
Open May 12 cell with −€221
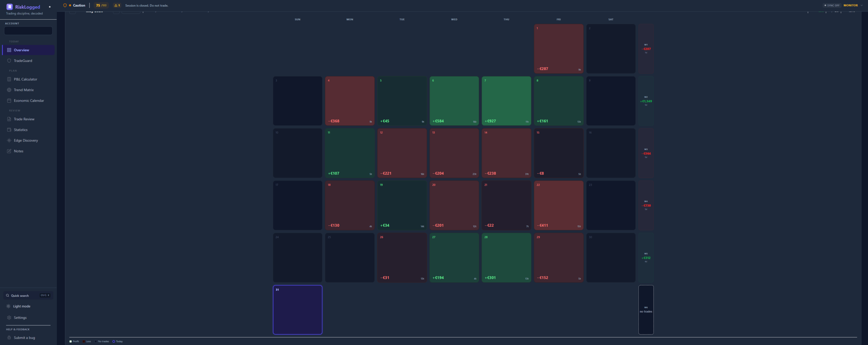click(402, 153)
